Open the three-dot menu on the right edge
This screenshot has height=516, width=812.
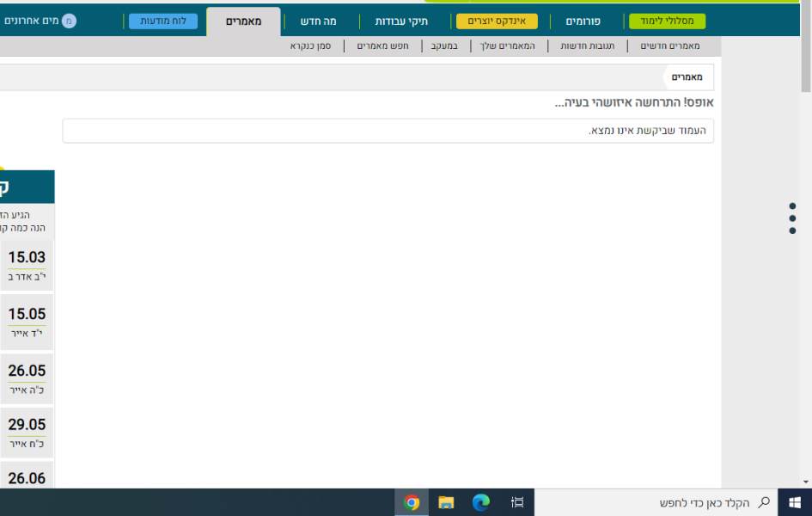click(791, 218)
